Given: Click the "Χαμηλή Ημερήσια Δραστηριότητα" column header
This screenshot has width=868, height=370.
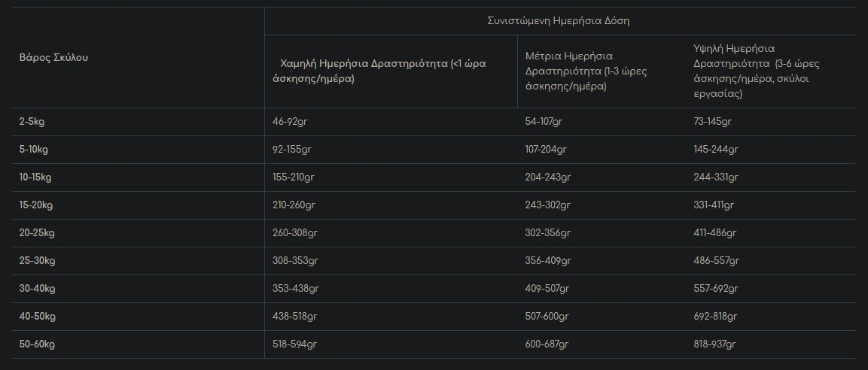Looking at the screenshot, I should click(383, 71).
